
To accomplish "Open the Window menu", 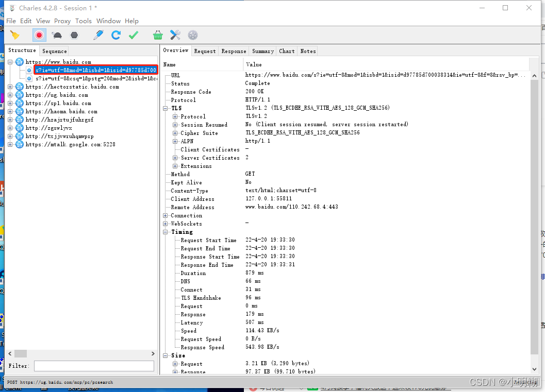I will coord(108,21).
